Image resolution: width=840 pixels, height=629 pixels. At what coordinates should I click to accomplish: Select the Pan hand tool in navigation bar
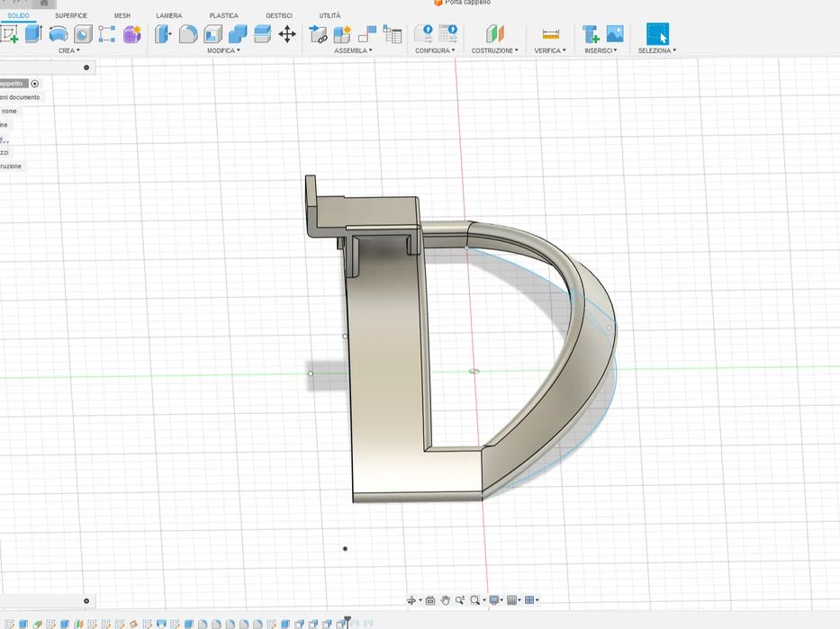[x=445, y=600]
